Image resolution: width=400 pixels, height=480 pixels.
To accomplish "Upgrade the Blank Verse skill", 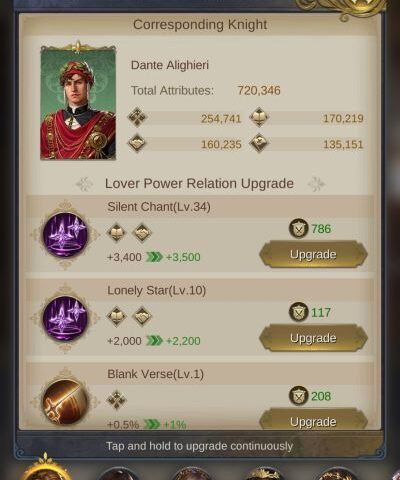I will 313,420.
